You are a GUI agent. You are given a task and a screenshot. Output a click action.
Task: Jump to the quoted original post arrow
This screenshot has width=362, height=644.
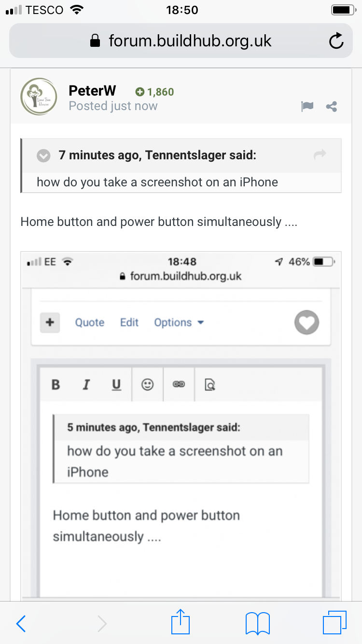[x=320, y=155]
